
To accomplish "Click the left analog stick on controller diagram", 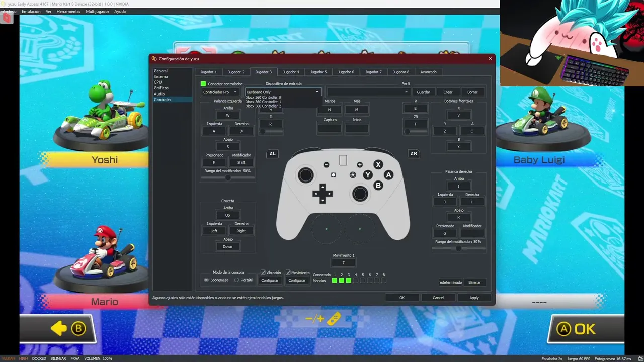I will [x=305, y=175].
